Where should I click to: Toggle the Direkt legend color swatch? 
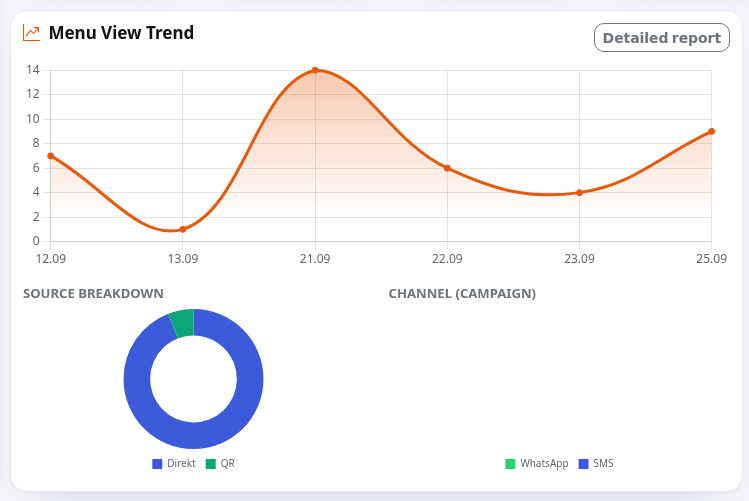coord(157,464)
